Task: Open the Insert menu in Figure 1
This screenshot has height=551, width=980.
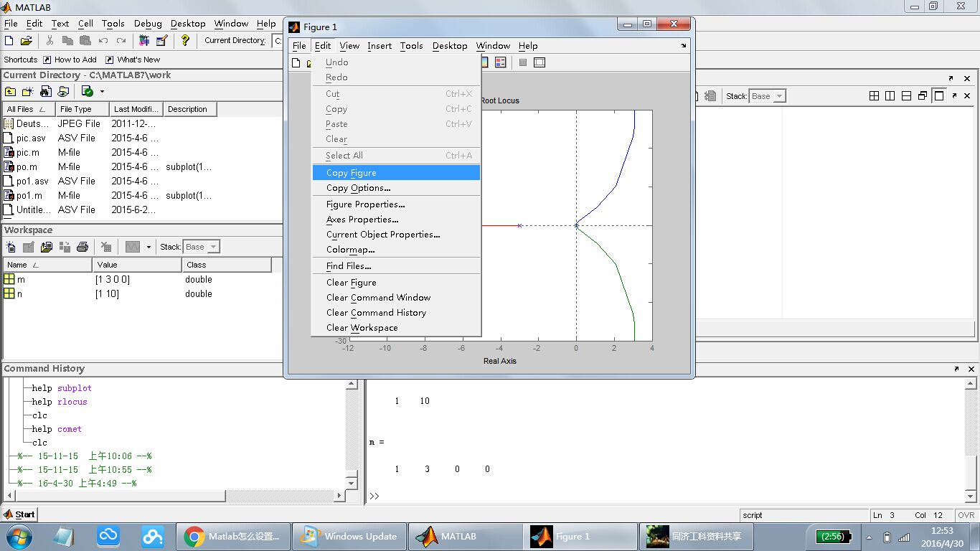Action: point(380,46)
